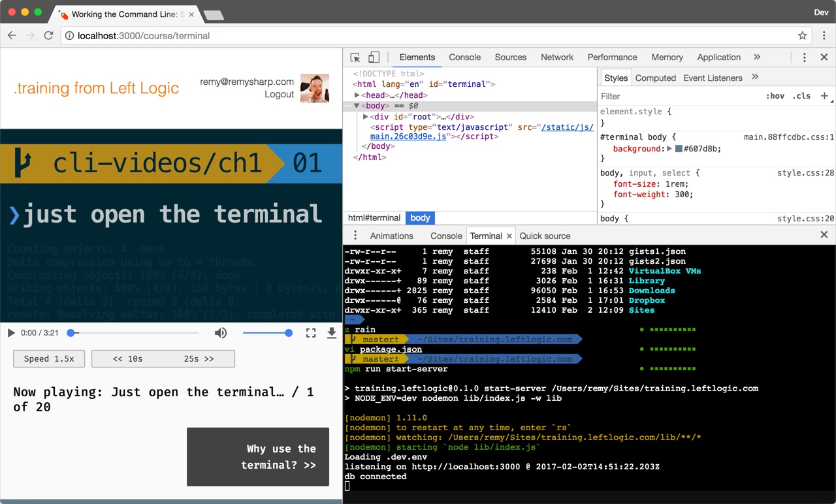
Task: Toggle device toolbar icon
Action: (374, 57)
